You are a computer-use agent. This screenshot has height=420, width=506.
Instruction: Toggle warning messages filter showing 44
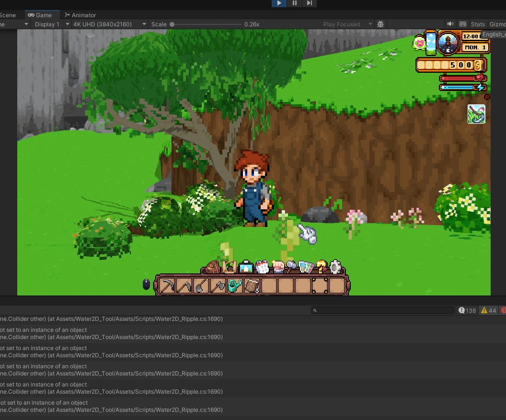click(x=488, y=310)
